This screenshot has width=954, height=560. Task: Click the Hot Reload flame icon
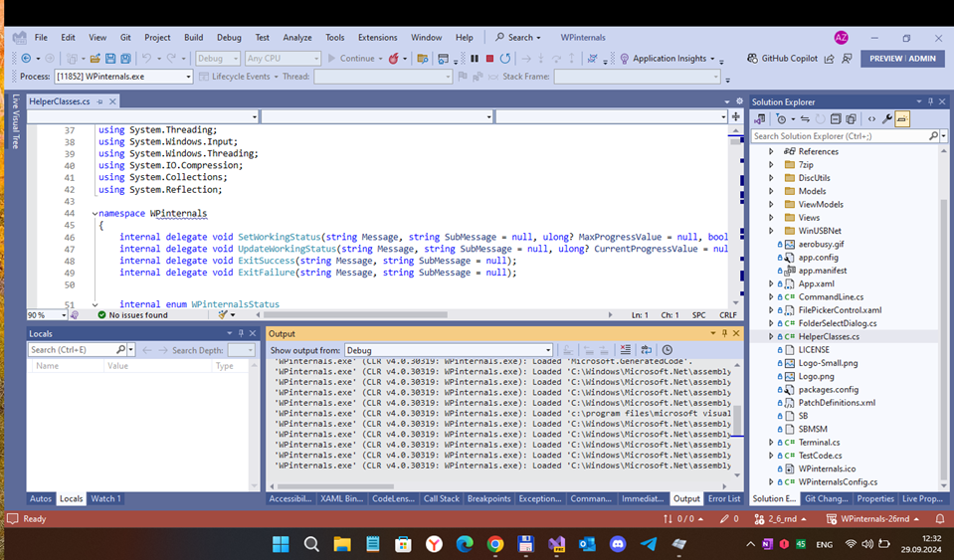point(394,59)
